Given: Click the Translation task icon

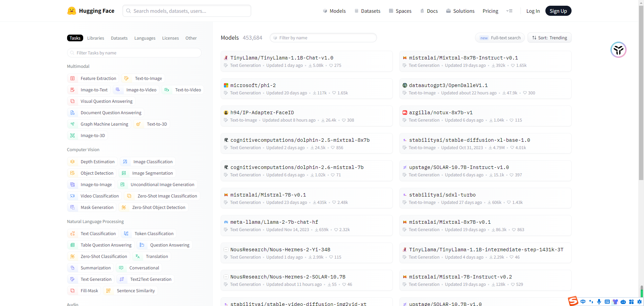Looking at the screenshot, I should (138, 256).
